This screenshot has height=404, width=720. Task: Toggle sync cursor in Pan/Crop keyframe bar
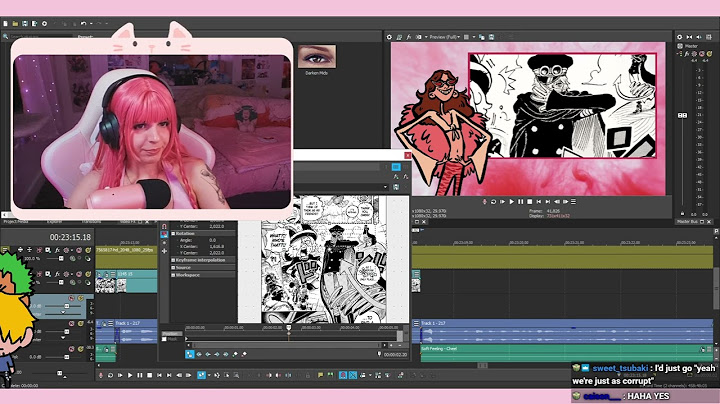click(x=190, y=354)
